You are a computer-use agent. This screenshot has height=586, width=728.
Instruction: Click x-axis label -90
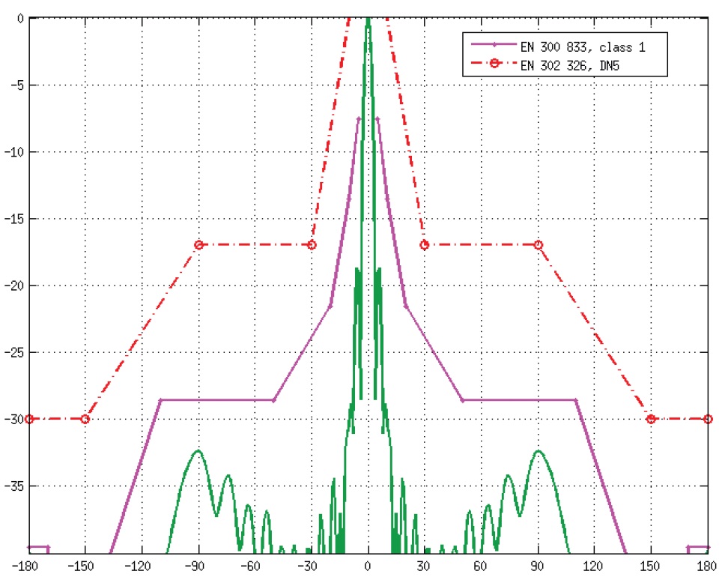click(194, 567)
